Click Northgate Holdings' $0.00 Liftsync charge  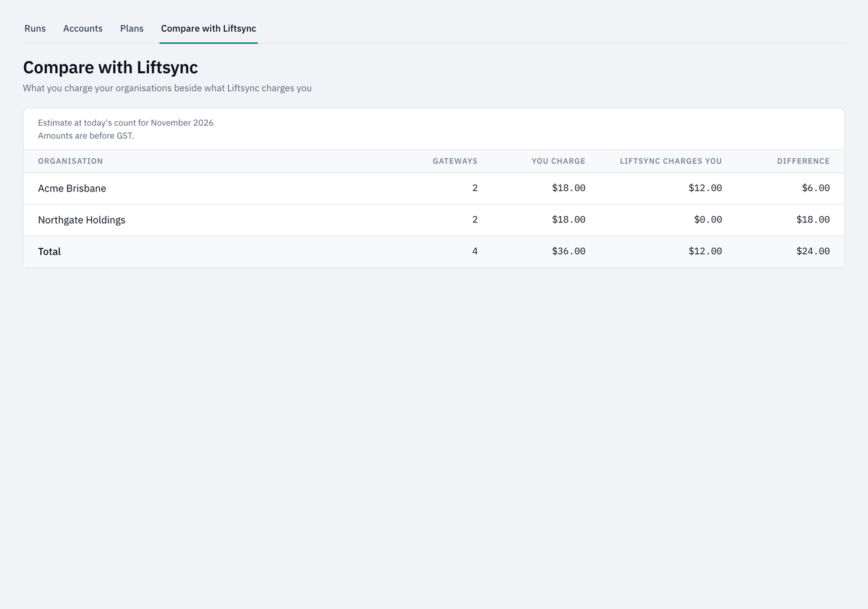[708, 219]
